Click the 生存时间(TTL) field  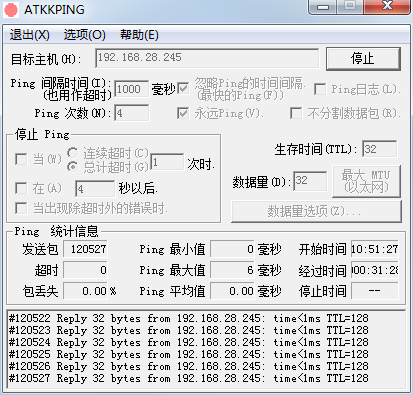click(380, 149)
